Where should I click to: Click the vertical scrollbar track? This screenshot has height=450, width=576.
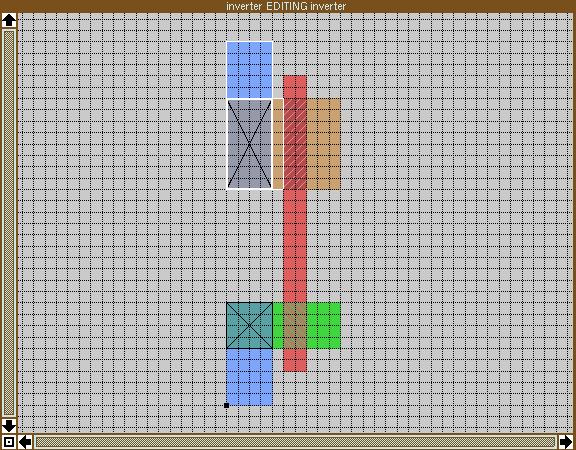point(9,223)
